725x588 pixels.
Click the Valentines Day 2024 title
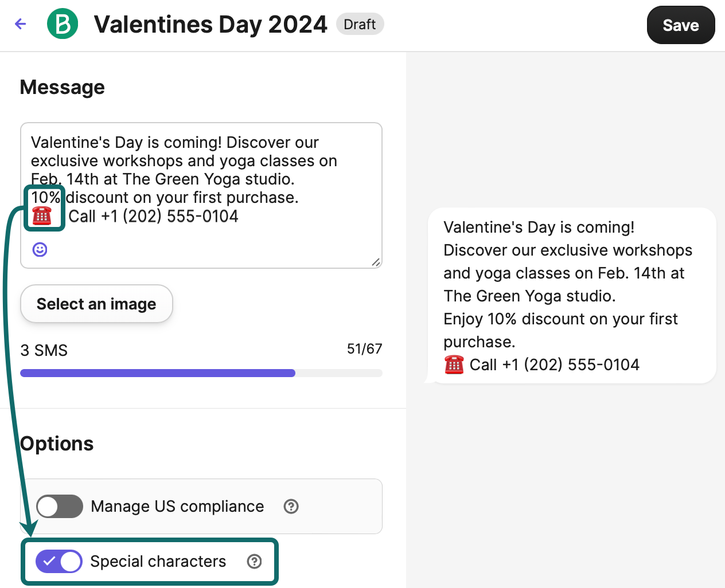click(x=211, y=24)
